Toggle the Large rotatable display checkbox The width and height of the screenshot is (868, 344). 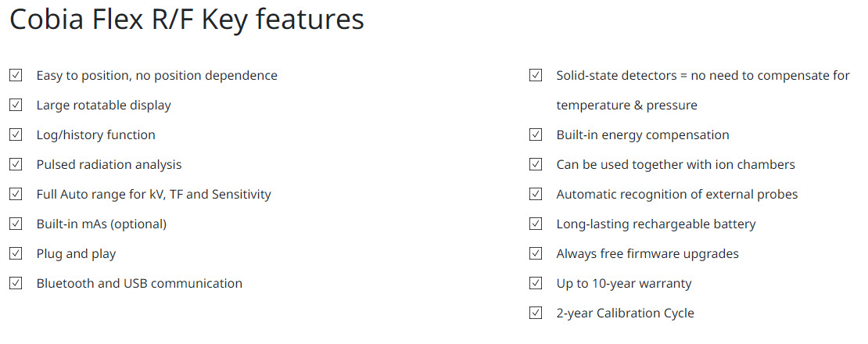coord(16,106)
